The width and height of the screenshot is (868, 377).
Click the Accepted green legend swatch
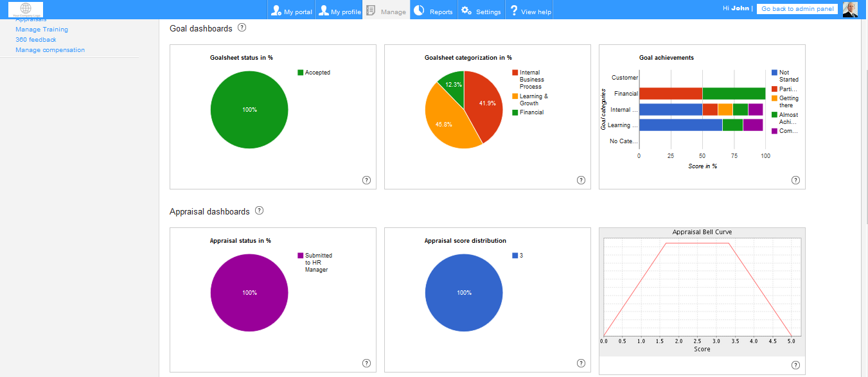tap(300, 73)
